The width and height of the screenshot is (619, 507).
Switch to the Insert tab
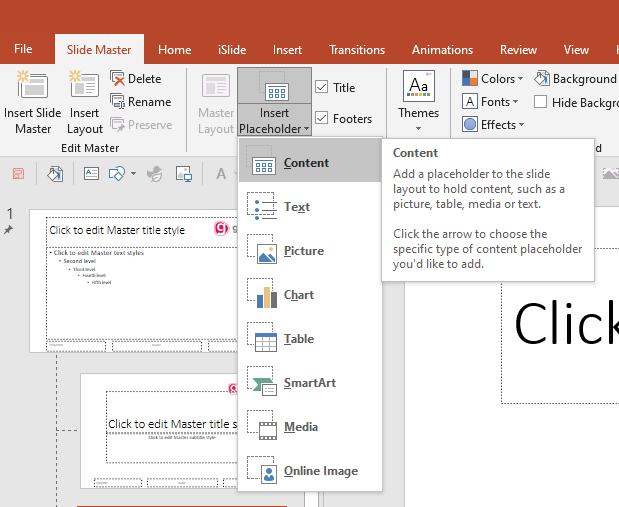tap(287, 50)
